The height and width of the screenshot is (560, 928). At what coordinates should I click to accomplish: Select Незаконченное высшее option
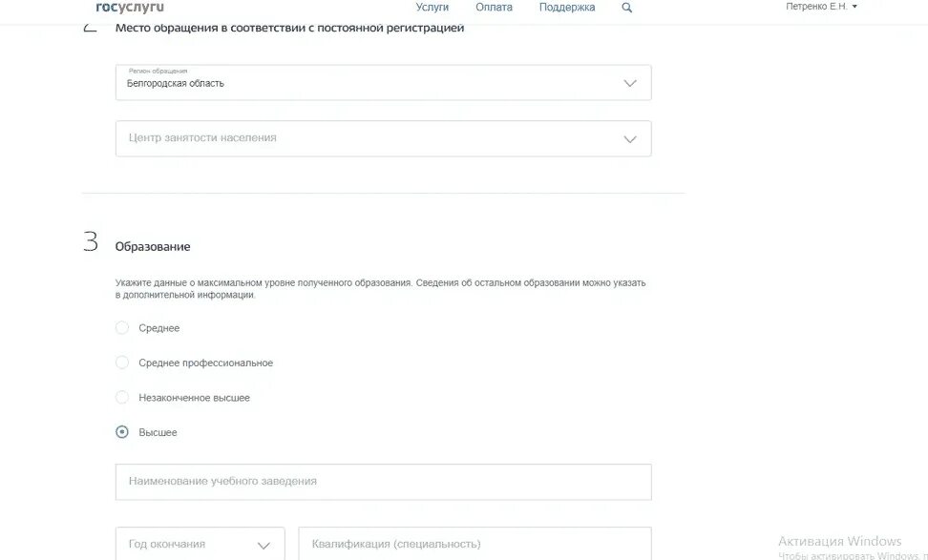(122, 398)
